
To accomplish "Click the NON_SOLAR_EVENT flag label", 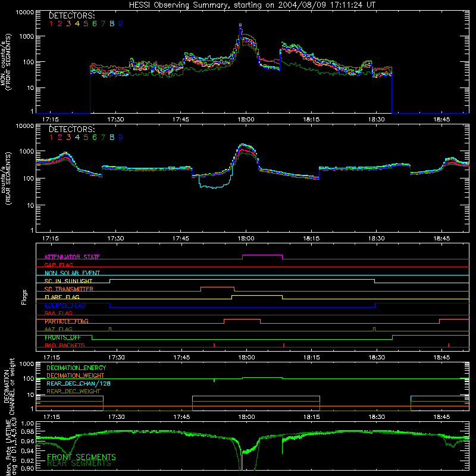I will click(72, 273).
